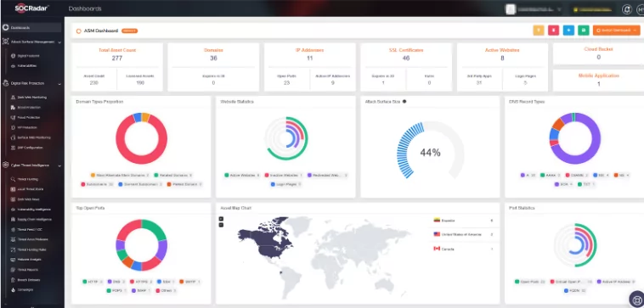This screenshot has height=308, width=644.
Task: Toggle CNAME legend in DNS Record Types
Action: (x=578, y=175)
